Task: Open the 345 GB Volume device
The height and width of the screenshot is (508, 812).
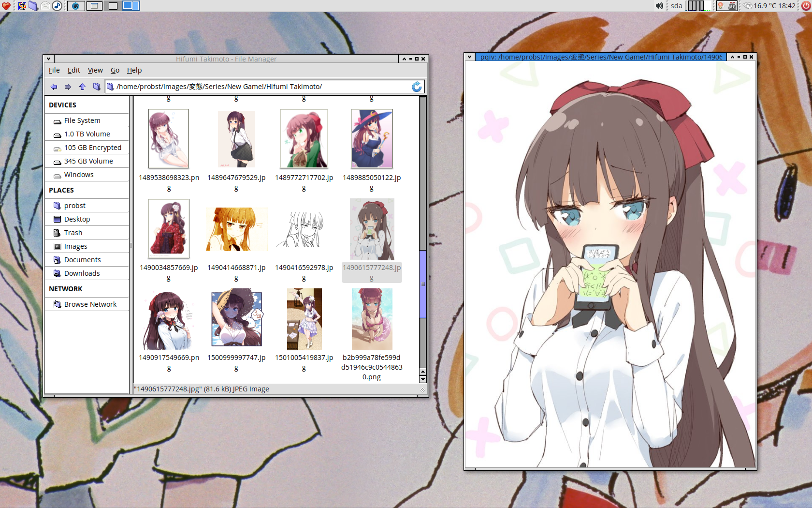Action: point(87,161)
